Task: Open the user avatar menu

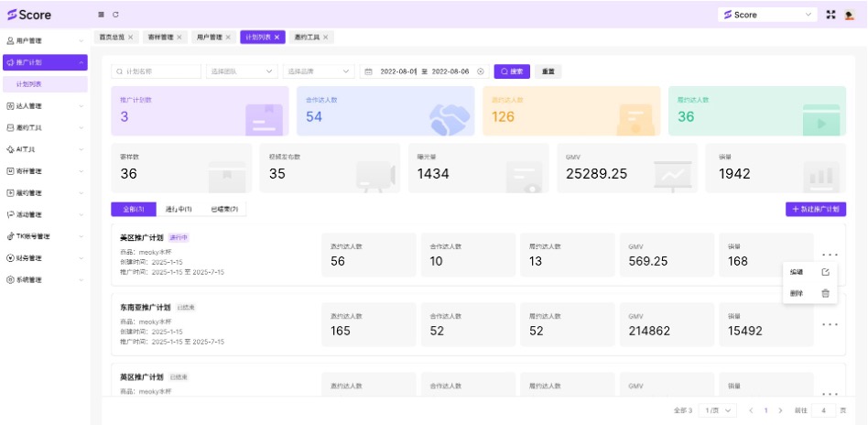Action: (850, 15)
